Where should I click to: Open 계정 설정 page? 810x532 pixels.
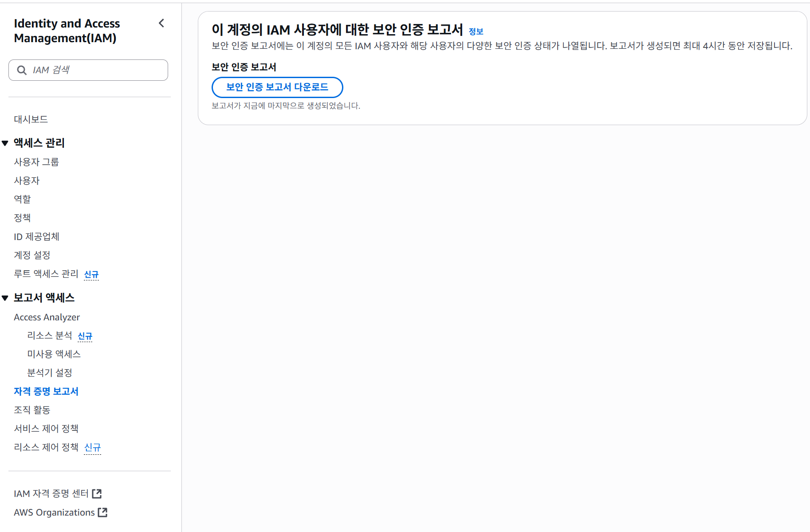[32, 255]
